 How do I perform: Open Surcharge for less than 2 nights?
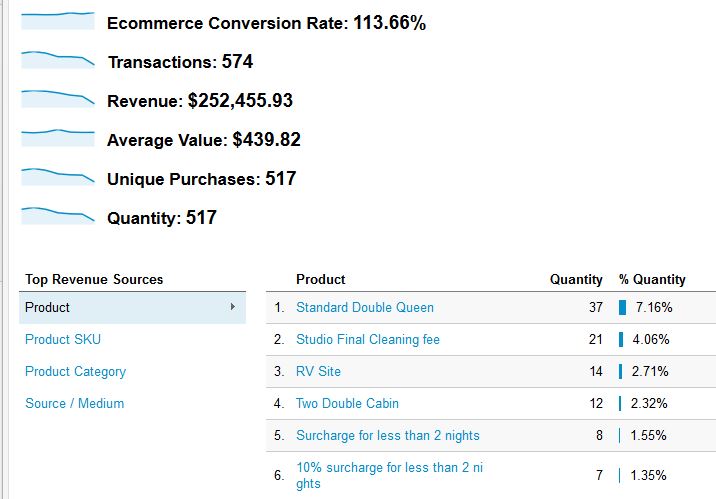[388, 435]
